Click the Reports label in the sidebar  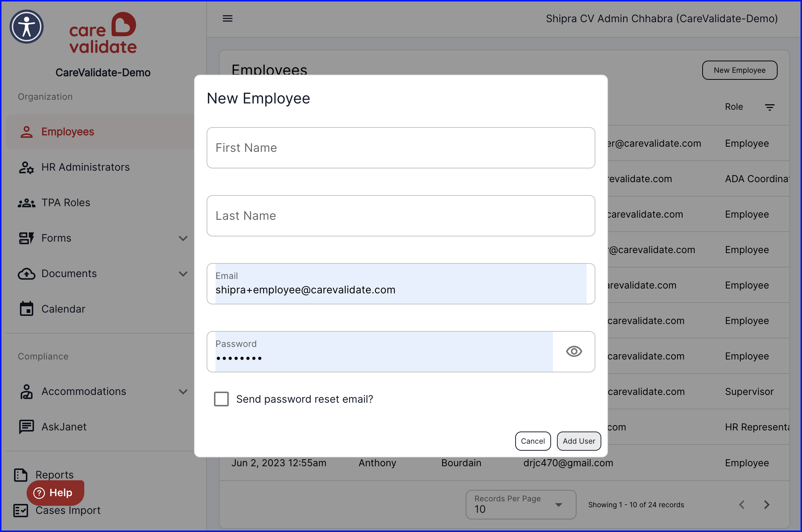[x=54, y=475]
